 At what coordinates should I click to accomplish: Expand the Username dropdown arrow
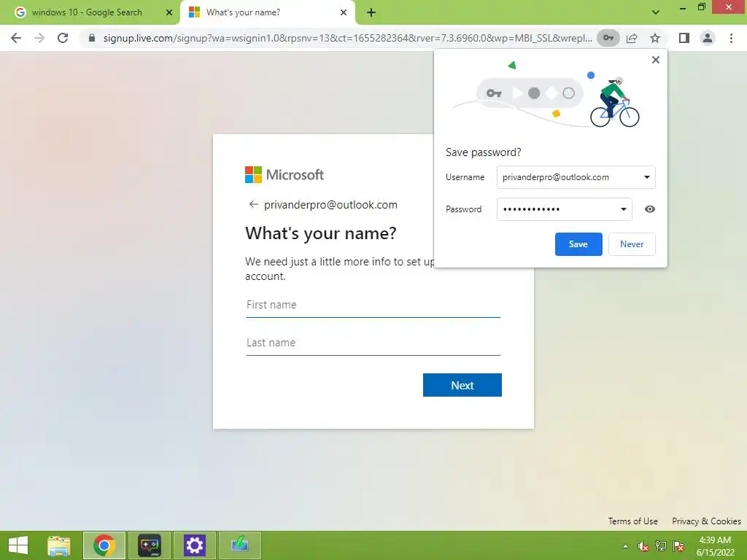point(646,177)
